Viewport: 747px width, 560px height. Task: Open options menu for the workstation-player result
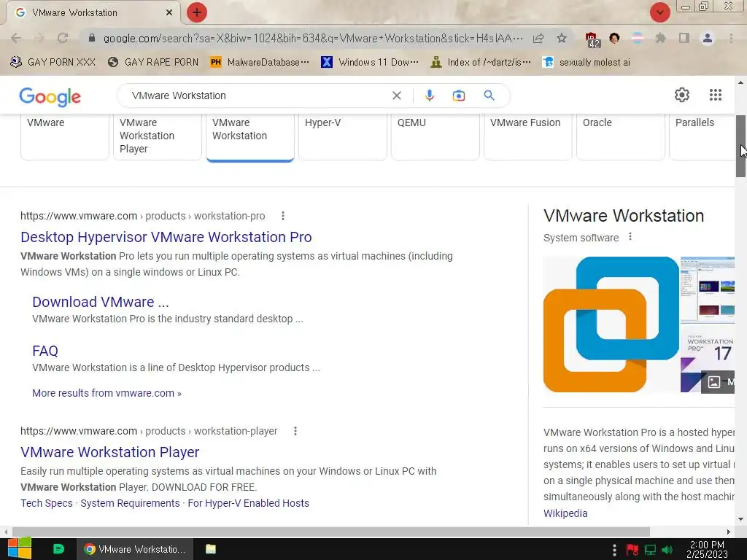pos(295,431)
